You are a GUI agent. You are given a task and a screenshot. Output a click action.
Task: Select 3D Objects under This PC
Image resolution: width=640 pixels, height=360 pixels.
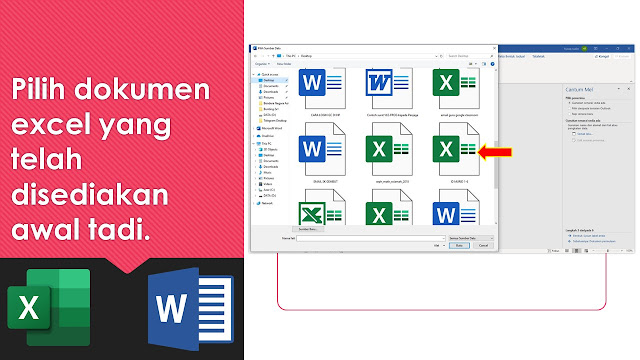click(x=269, y=149)
